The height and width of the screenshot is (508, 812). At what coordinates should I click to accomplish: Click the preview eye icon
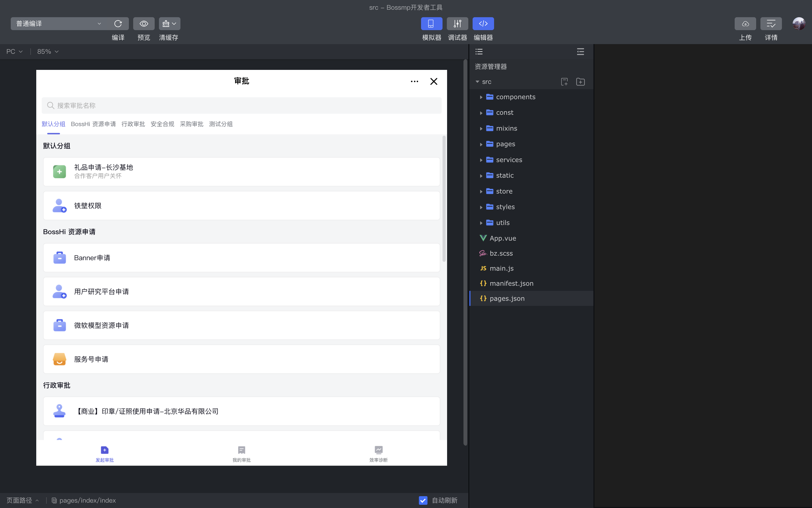pos(144,24)
